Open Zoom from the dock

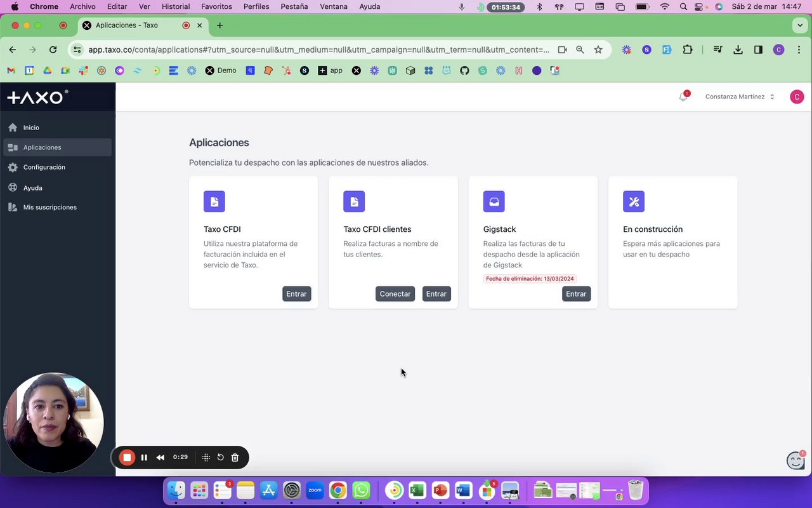[315, 490]
